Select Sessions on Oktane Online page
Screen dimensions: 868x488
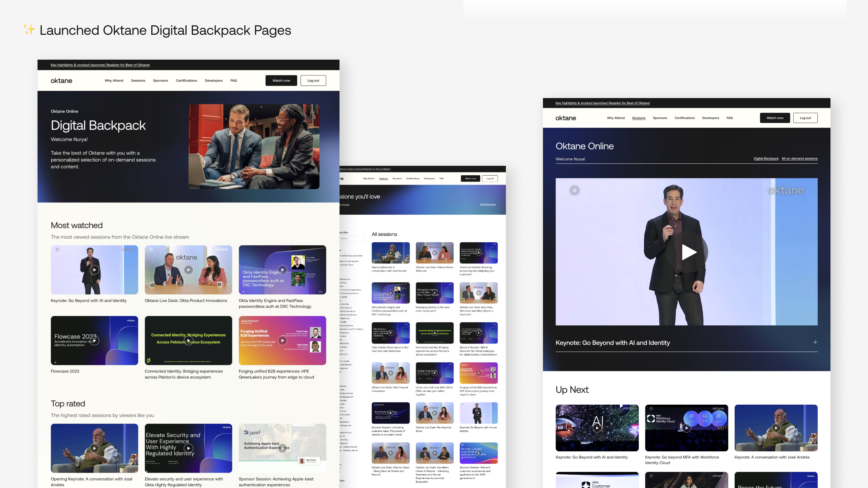(x=639, y=118)
